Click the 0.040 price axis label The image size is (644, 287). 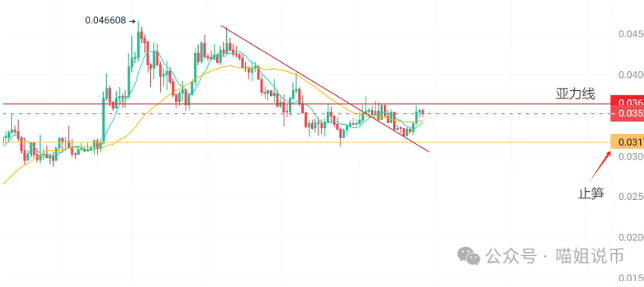631,75
